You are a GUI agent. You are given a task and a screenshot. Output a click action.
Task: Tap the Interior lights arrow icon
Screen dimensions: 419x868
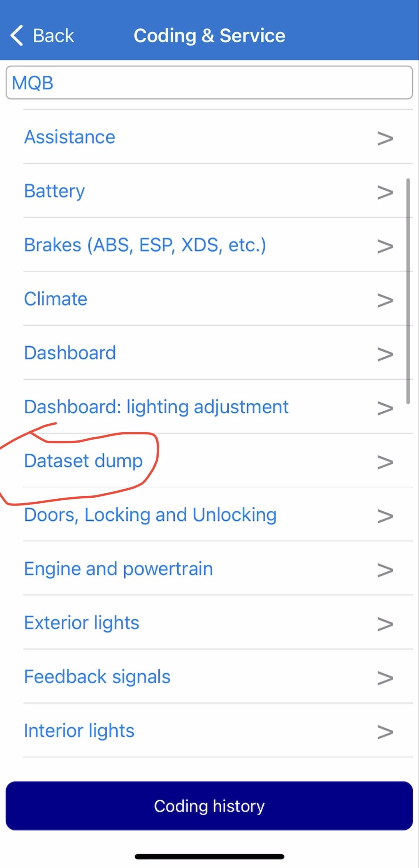(385, 732)
